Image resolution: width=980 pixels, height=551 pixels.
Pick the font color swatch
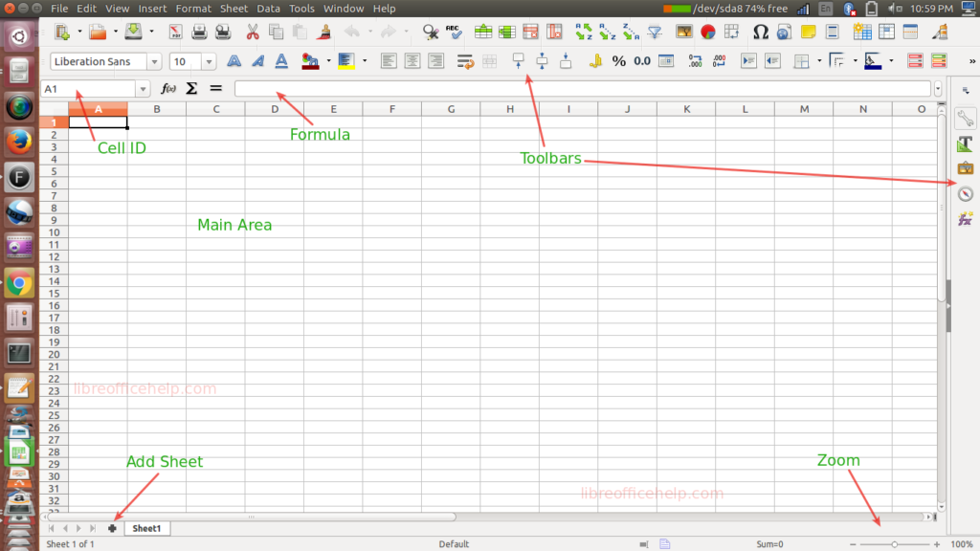[x=310, y=60]
